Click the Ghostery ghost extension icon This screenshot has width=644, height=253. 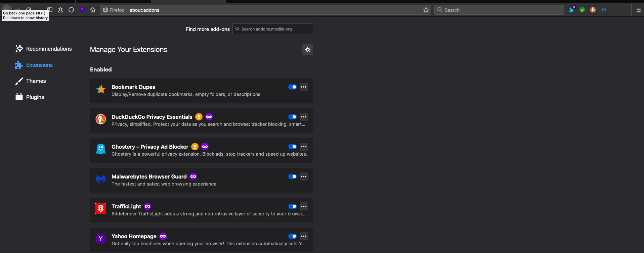[101, 149]
